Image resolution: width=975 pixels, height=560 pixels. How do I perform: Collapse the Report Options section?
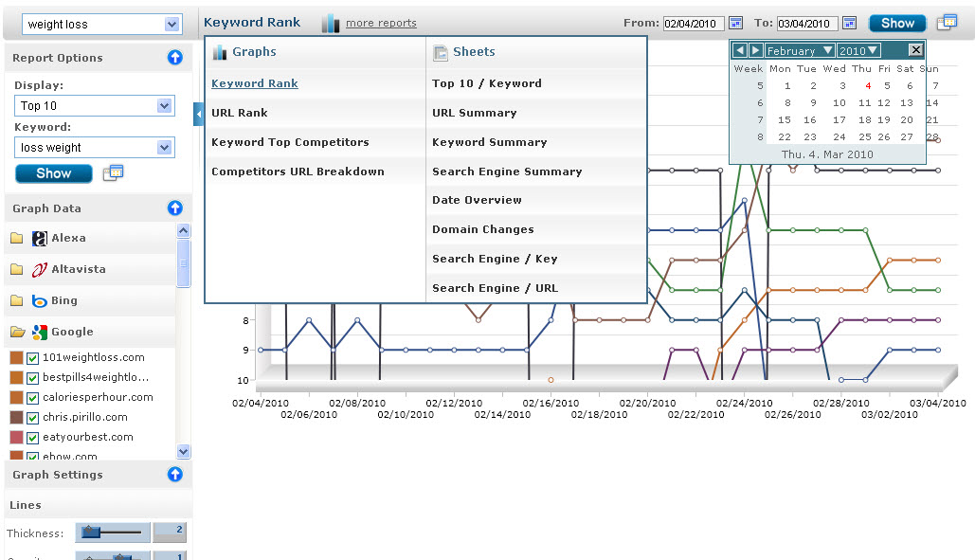point(174,58)
